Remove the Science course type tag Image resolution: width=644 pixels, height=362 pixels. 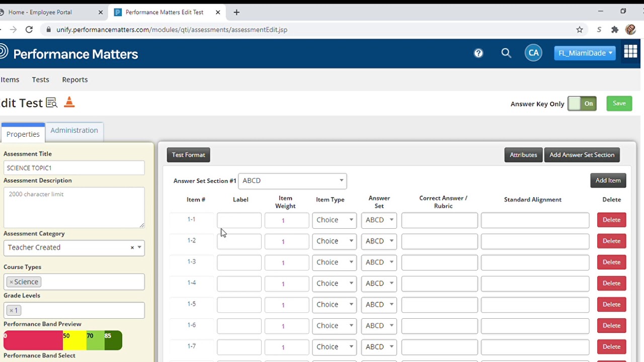11,282
